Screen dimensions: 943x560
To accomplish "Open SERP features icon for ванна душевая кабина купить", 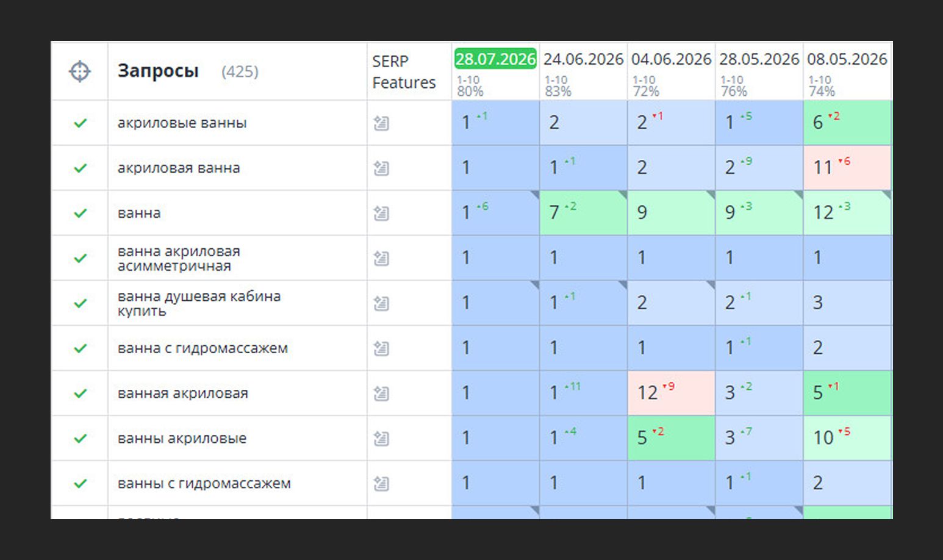I will tap(381, 303).
